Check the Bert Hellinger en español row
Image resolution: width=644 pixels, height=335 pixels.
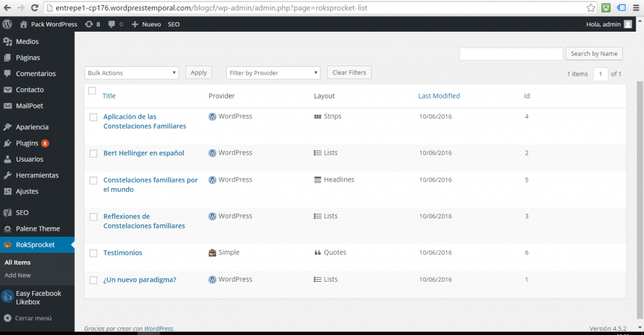[x=94, y=153]
